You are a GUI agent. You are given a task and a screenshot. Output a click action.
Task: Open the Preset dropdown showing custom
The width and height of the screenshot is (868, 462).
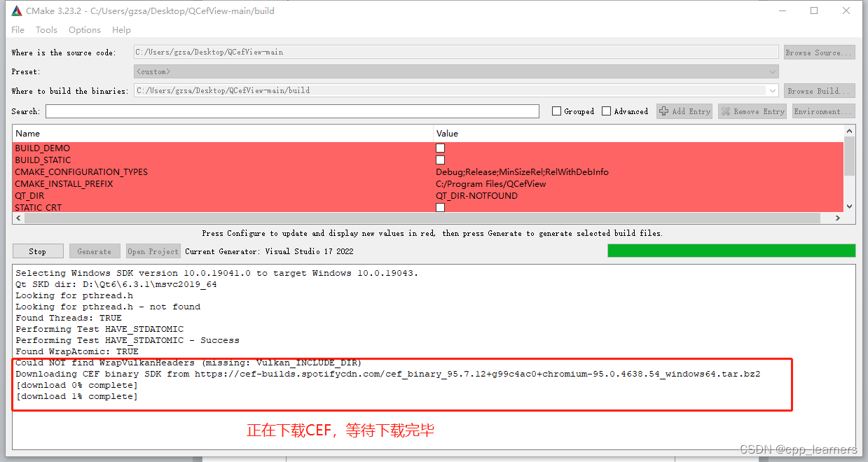tap(772, 71)
